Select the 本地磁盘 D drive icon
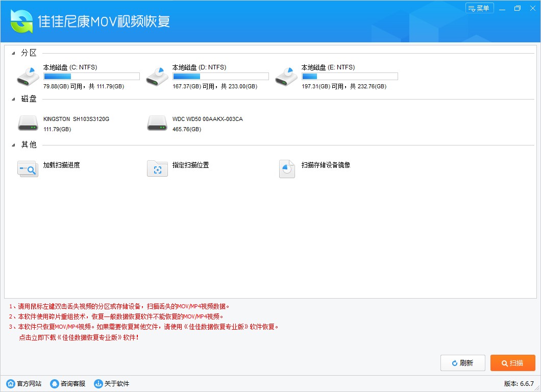Image resolution: width=541 pixels, height=392 pixels. coord(157,76)
